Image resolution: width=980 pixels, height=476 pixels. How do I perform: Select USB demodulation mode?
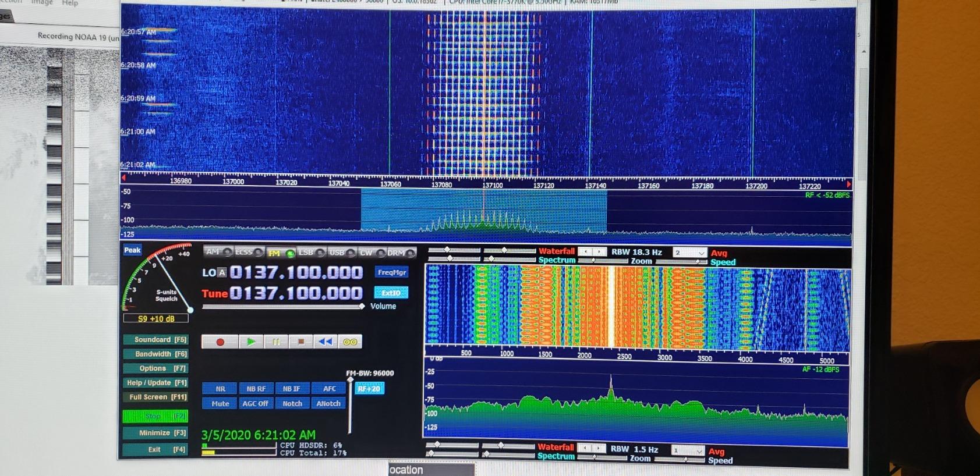(342, 253)
